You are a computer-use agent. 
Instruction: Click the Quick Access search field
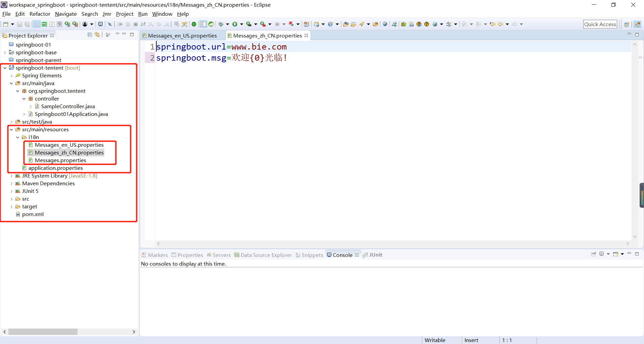click(x=600, y=24)
